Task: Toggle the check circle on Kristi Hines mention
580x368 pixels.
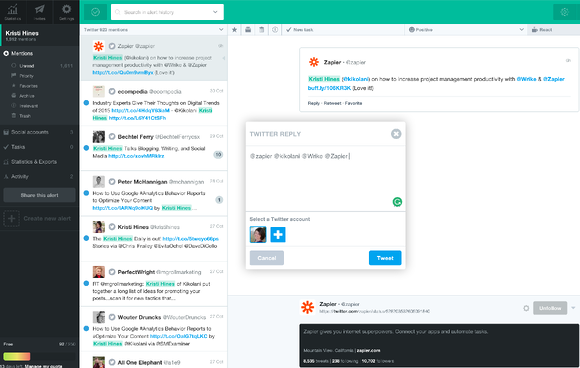Action: click(112, 227)
